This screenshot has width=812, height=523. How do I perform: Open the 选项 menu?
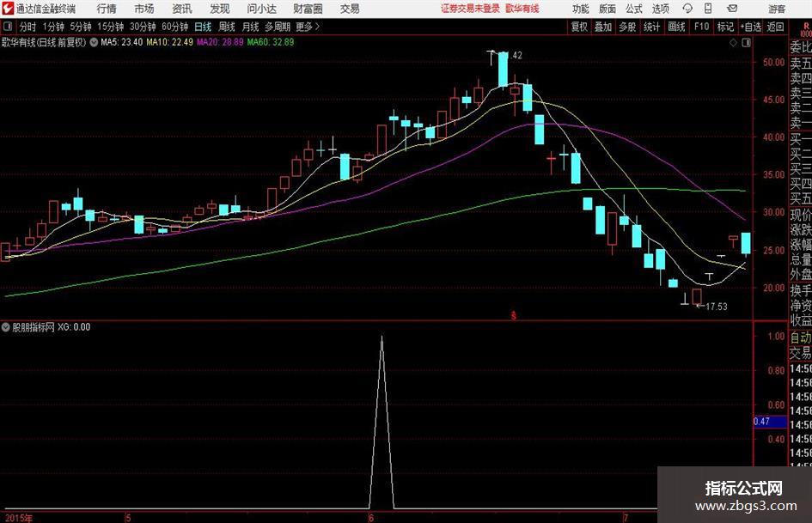660,9
